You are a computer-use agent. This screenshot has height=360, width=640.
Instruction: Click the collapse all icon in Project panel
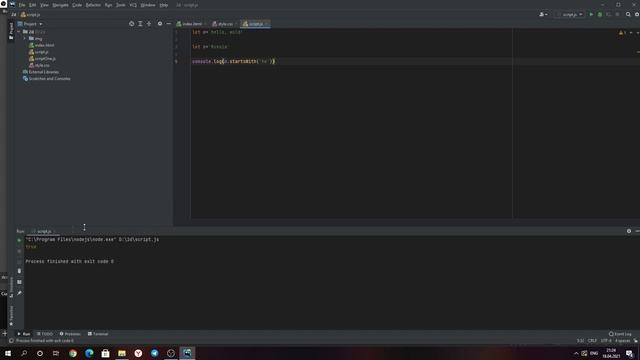[x=149, y=24]
